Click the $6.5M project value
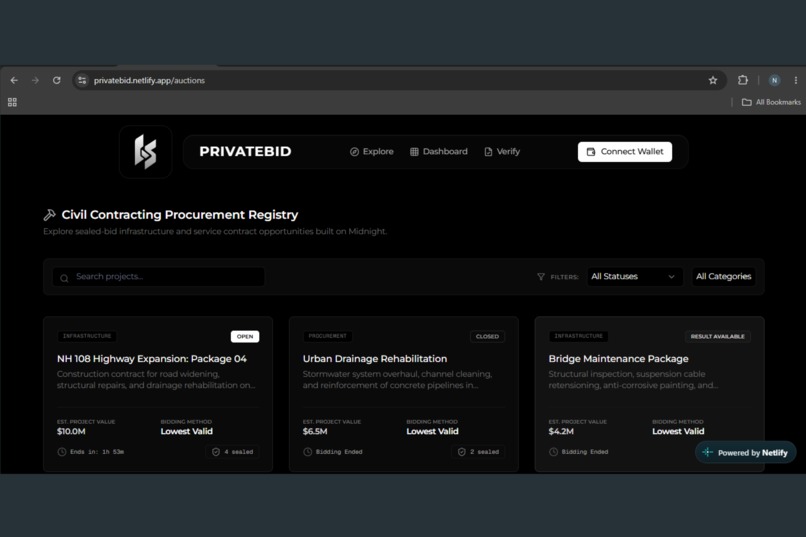The image size is (806, 537). pos(315,431)
